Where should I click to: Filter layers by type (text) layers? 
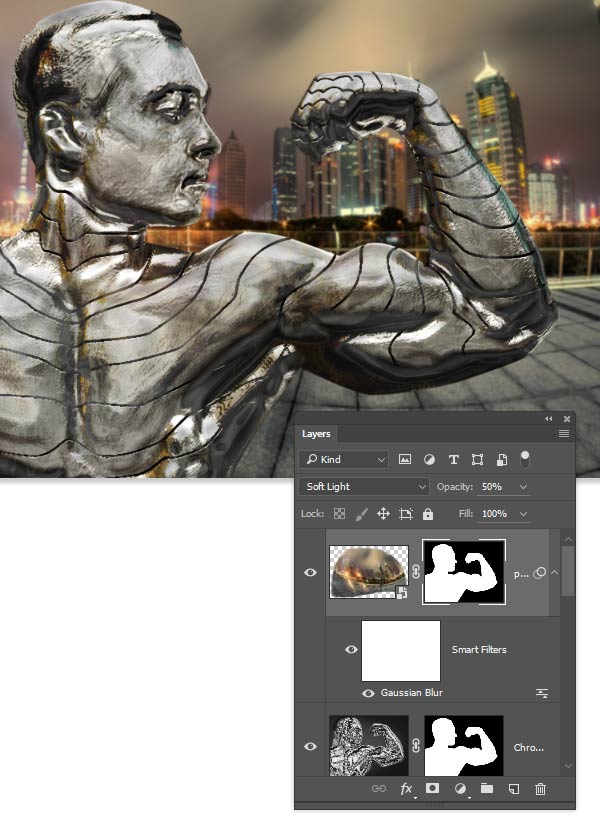point(453,460)
